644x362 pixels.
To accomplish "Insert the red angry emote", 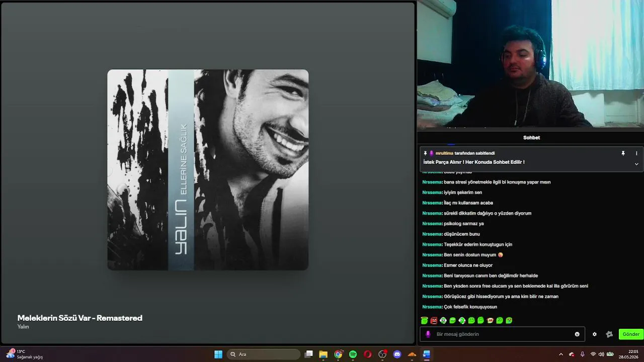I will click(x=434, y=320).
